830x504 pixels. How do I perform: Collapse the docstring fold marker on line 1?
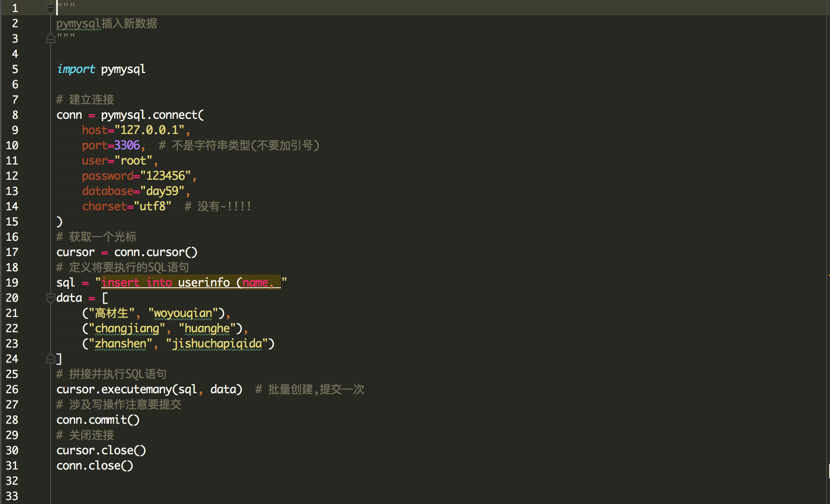coord(51,8)
